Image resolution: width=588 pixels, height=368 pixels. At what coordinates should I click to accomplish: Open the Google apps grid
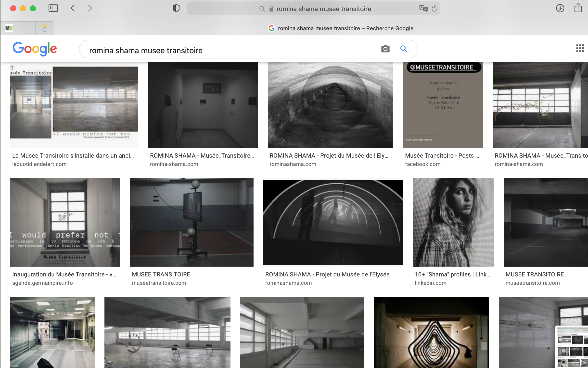click(x=580, y=48)
